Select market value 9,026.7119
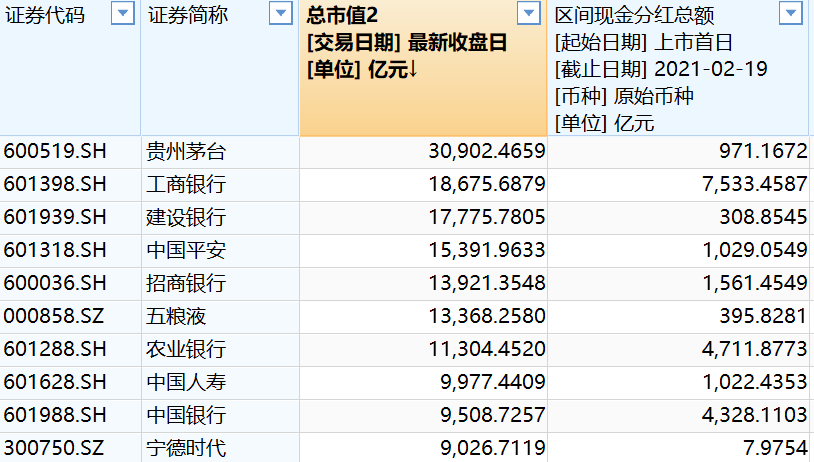Screen dimensions: 814x462 click(424, 447)
